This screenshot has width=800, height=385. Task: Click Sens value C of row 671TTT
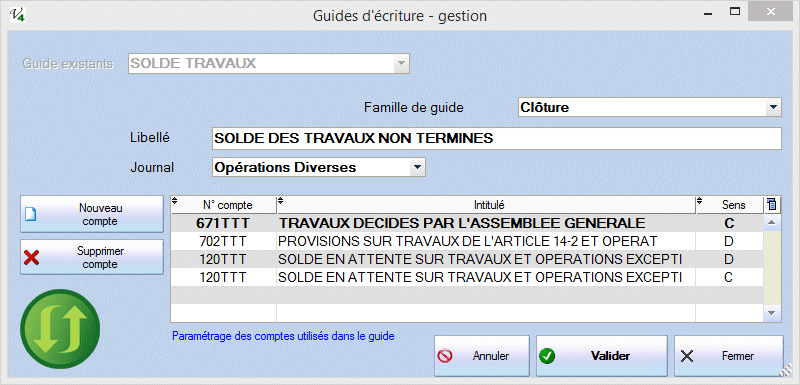pos(729,223)
